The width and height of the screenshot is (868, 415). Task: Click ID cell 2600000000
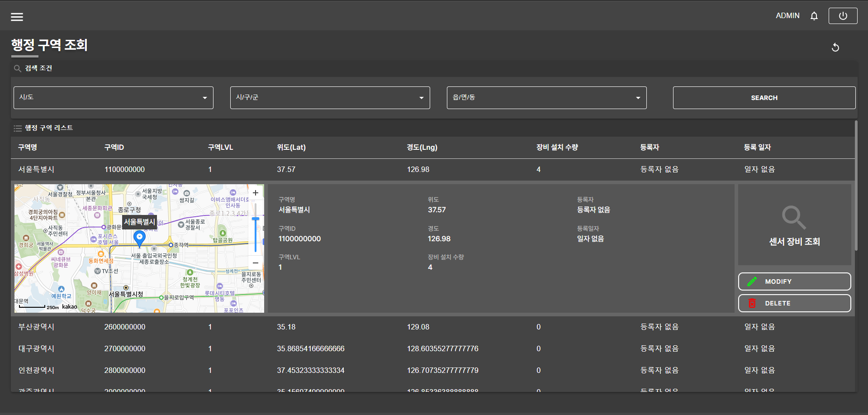[x=125, y=327]
